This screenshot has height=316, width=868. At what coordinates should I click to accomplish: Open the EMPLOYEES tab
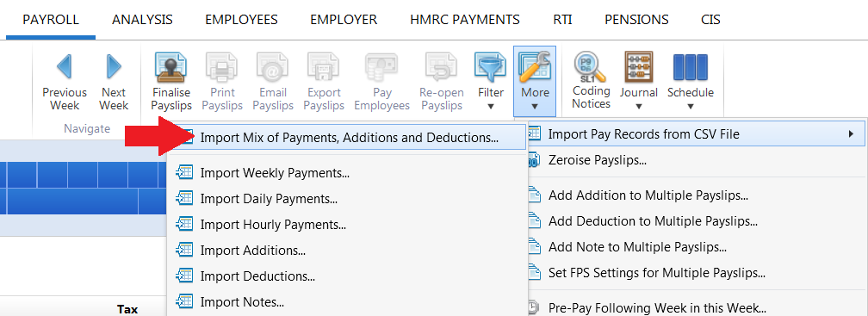[241, 20]
